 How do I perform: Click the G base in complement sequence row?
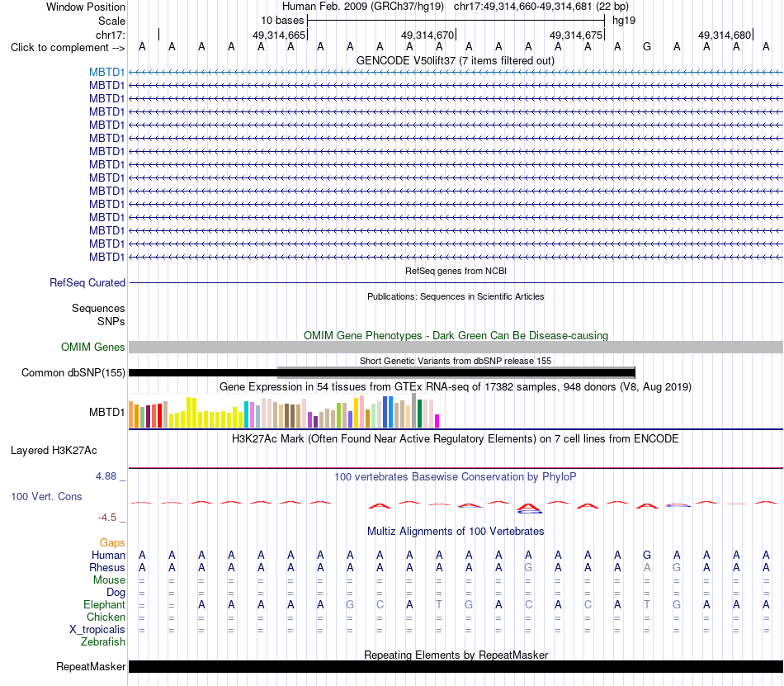coord(647,46)
